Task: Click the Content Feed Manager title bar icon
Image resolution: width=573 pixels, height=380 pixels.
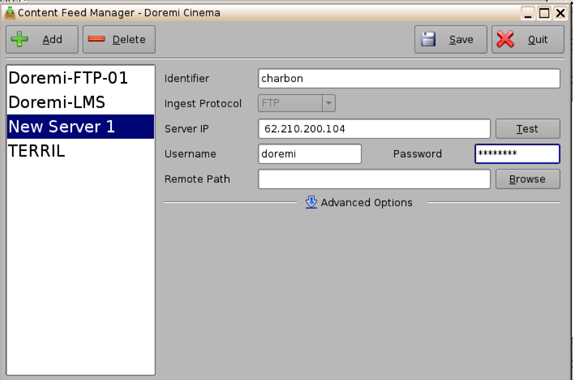Action: coord(10,13)
